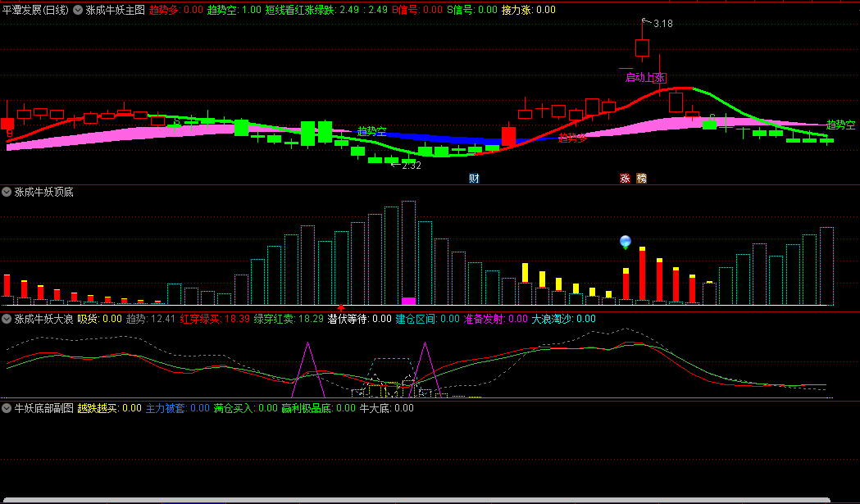Click the 准备发射: 0.00 value
Screen dimensions: 860x504
(495, 319)
